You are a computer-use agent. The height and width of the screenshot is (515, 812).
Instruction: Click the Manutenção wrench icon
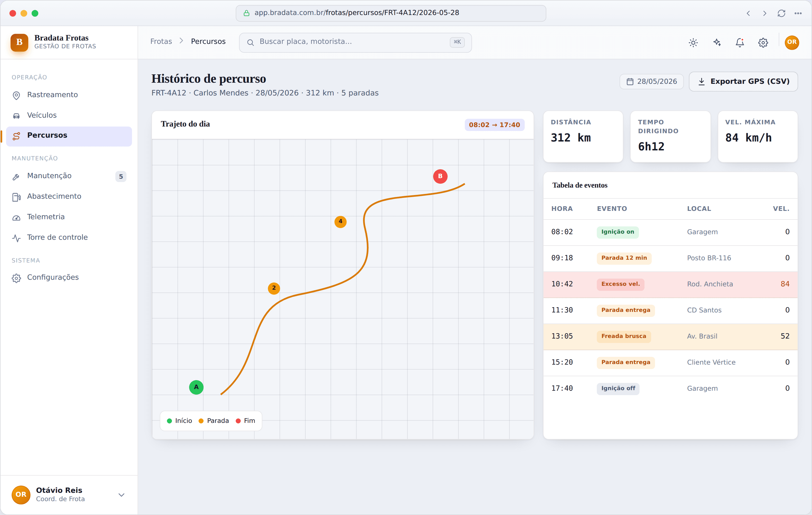tap(16, 177)
